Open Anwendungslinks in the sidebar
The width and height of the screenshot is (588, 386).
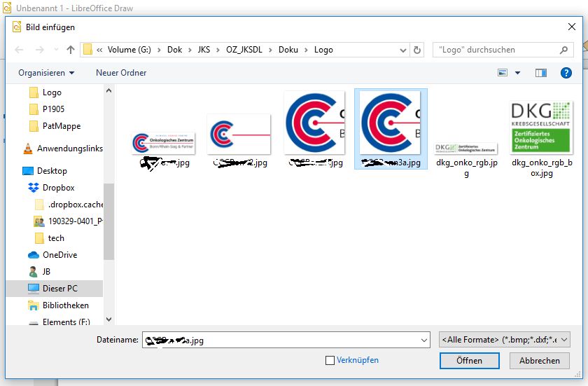point(62,149)
